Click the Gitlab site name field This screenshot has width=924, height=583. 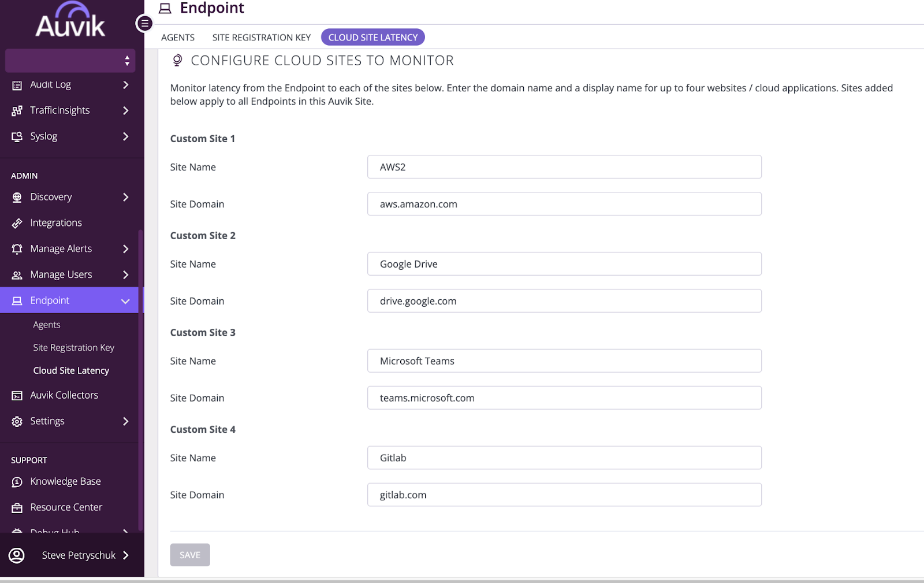(564, 458)
